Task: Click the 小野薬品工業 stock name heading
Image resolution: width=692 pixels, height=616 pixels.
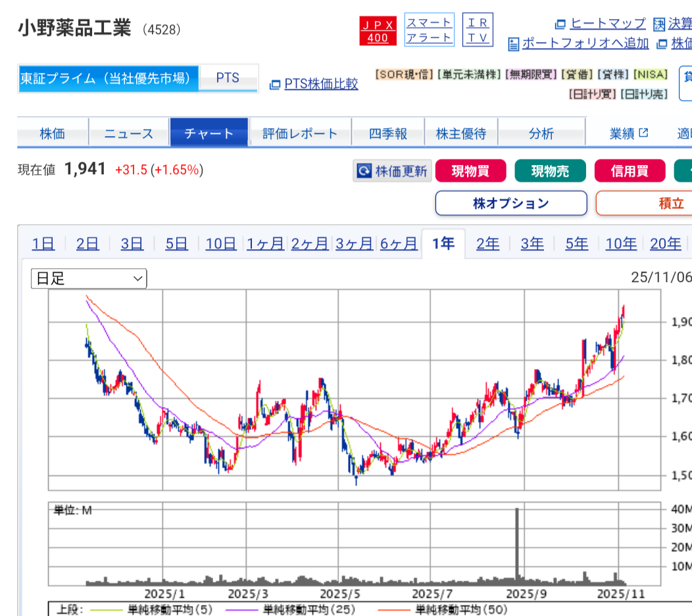Action: 74,28
